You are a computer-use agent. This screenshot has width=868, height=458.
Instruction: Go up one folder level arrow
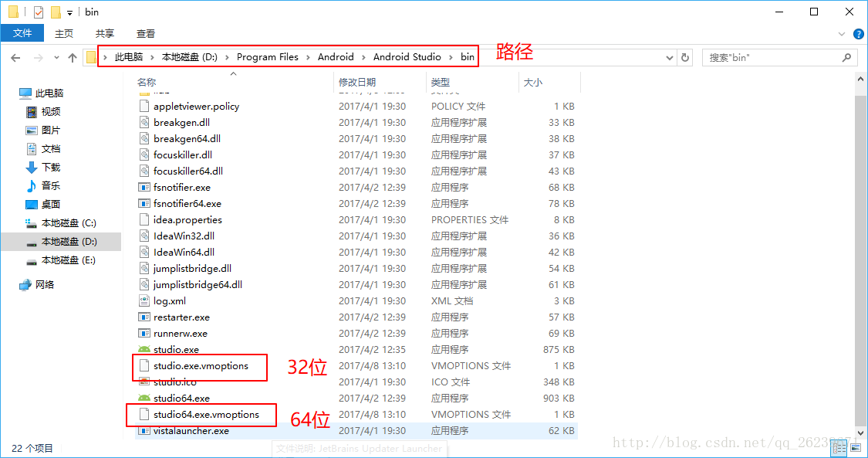click(73, 58)
